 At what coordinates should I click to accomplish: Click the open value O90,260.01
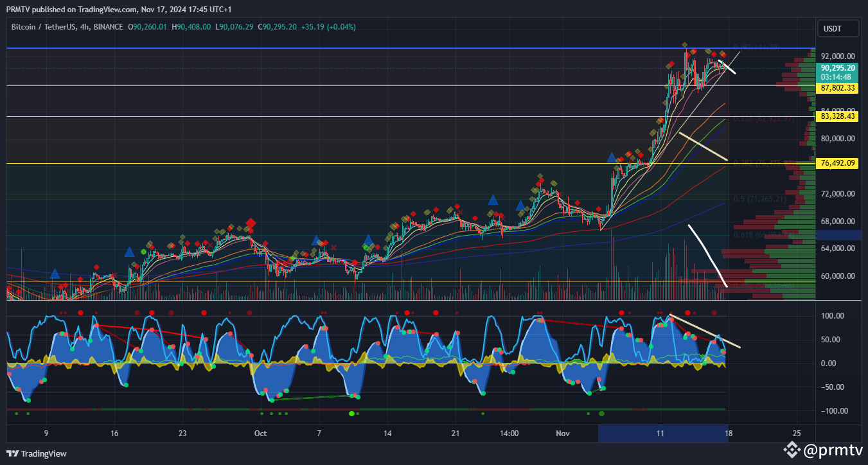coord(147,27)
